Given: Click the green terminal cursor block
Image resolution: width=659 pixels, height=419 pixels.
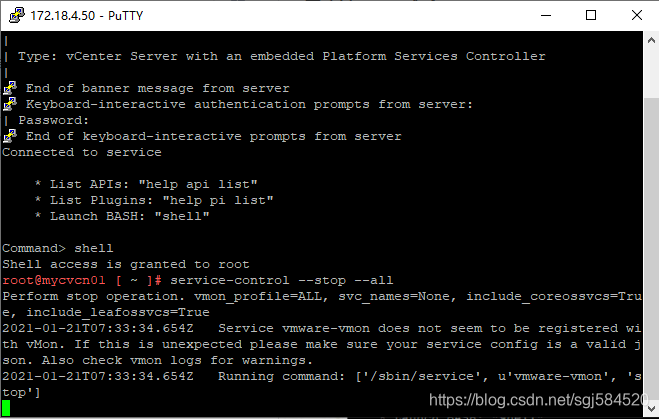Looking at the screenshot, I should point(6,408).
